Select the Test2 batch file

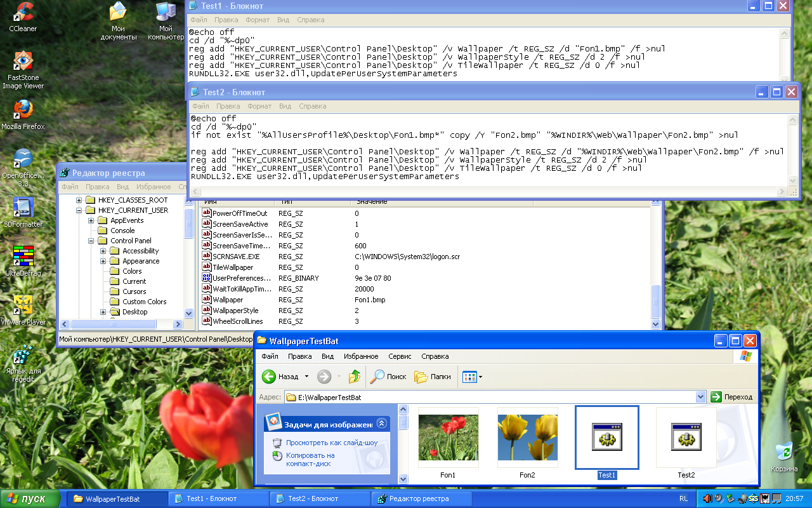coord(686,438)
